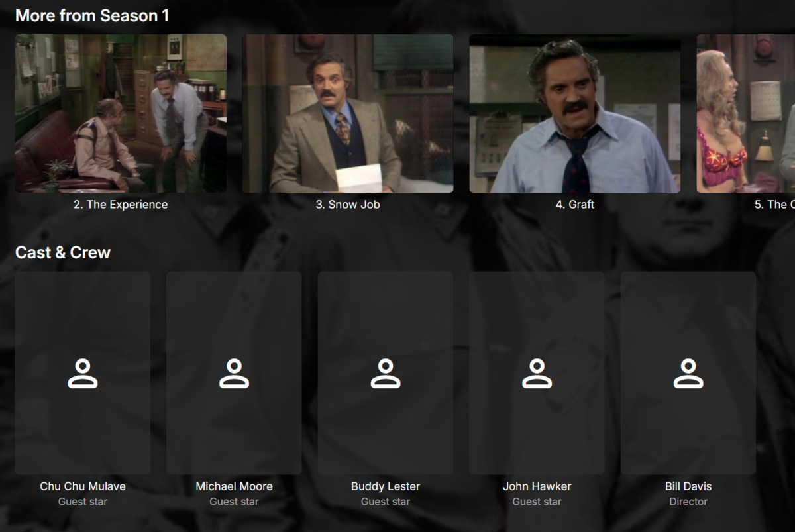Click the 'More from Season 1' heading
Viewport: 795px width, 532px height.
[x=92, y=15]
